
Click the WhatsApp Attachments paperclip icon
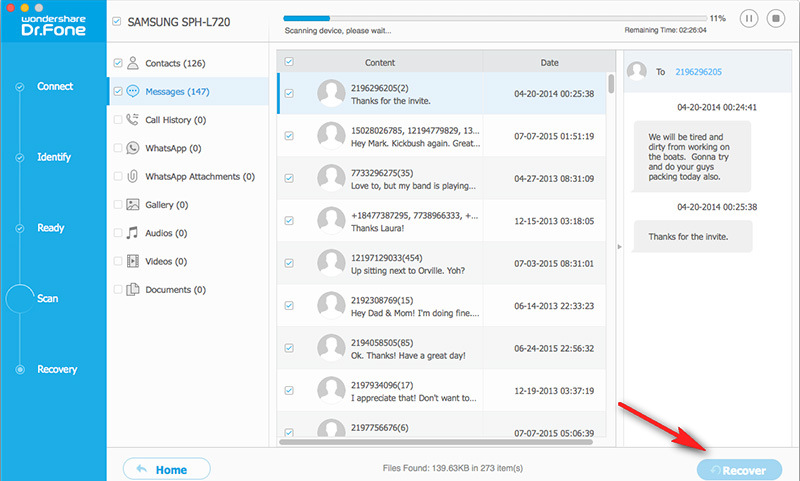click(x=133, y=176)
